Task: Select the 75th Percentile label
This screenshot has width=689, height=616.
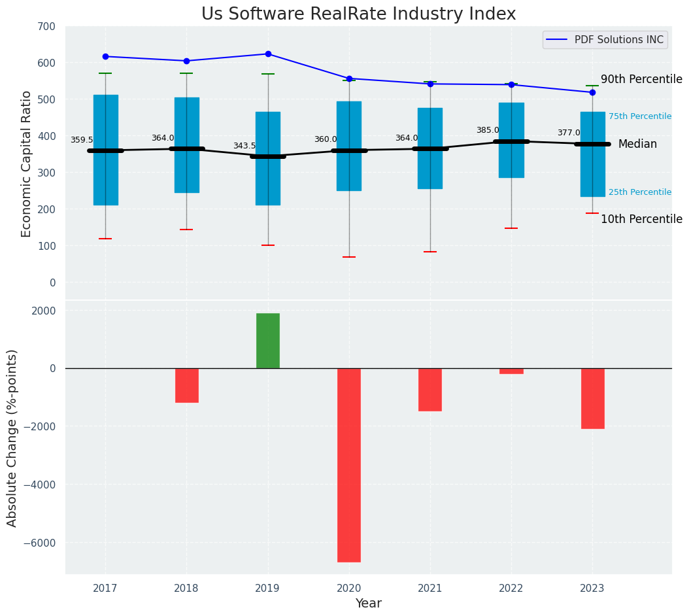Action: (639, 116)
